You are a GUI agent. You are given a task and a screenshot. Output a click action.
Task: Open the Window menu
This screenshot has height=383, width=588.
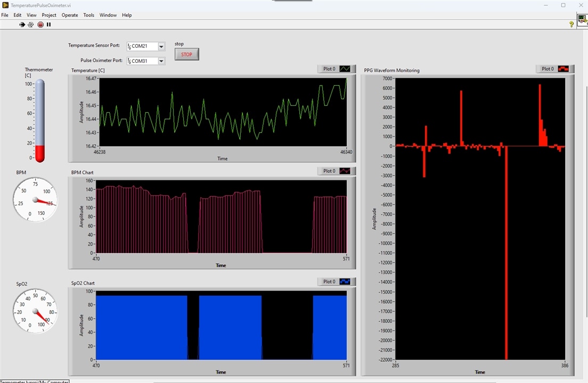[x=108, y=15]
